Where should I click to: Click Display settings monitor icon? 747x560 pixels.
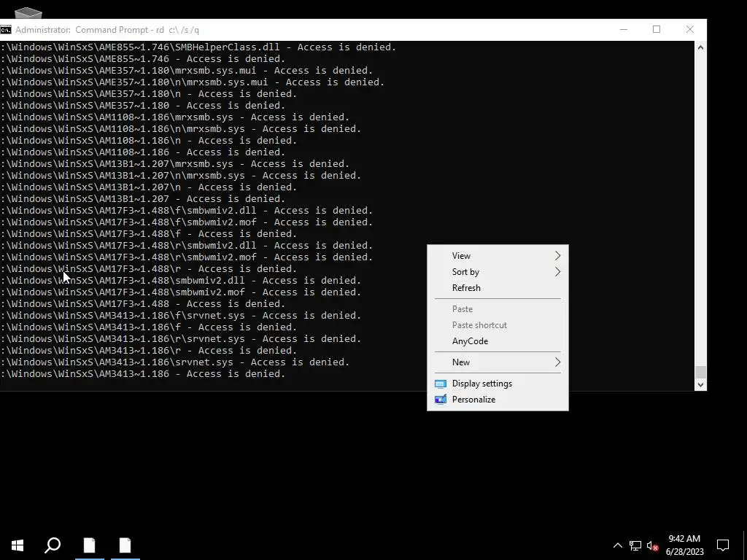(x=441, y=384)
